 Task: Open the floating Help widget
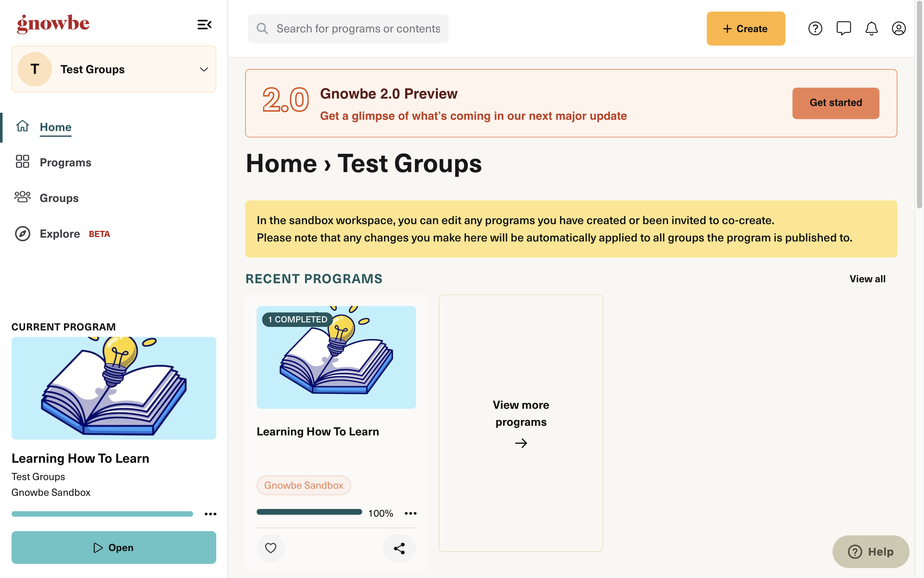[x=870, y=552]
